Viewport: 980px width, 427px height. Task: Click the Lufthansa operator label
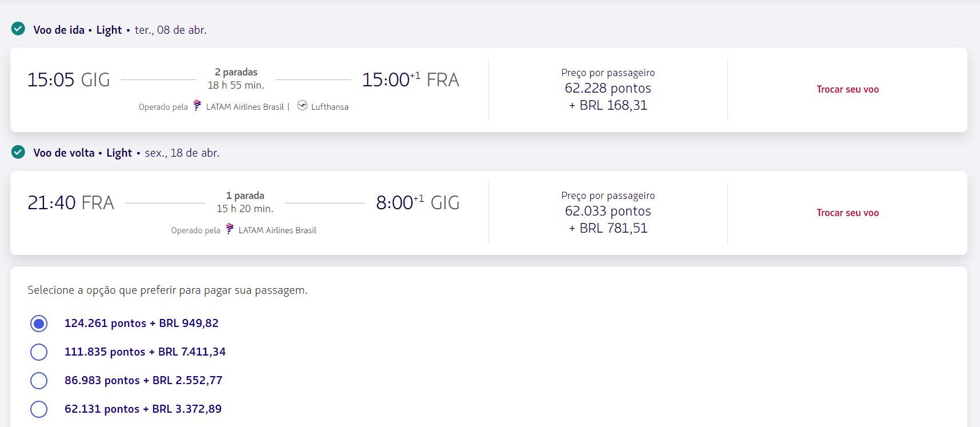tap(330, 107)
